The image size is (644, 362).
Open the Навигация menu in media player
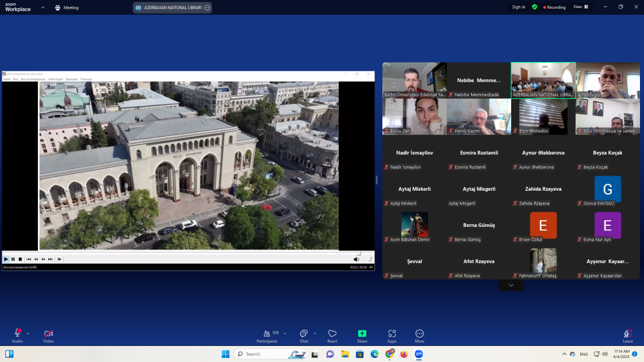click(x=55, y=79)
